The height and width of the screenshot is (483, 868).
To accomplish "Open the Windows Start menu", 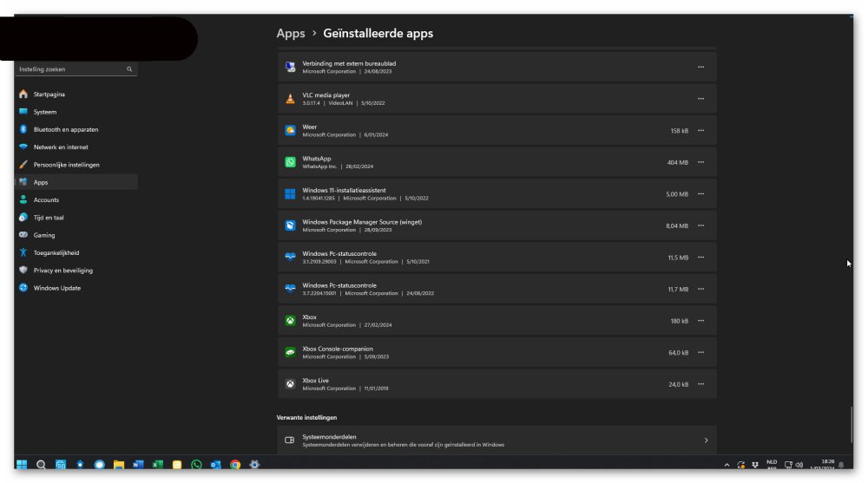I will click(22, 465).
